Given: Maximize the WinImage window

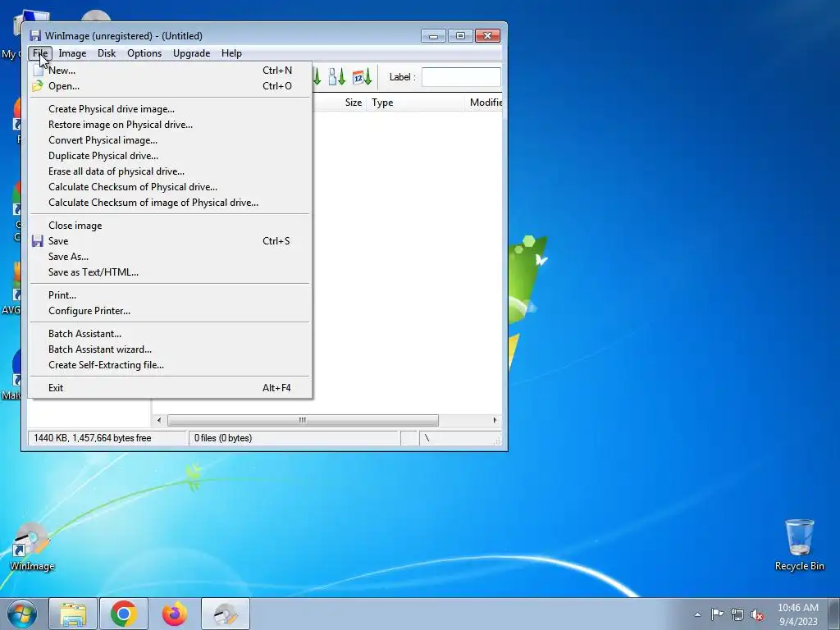Looking at the screenshot, I should (x=460, y=36).
